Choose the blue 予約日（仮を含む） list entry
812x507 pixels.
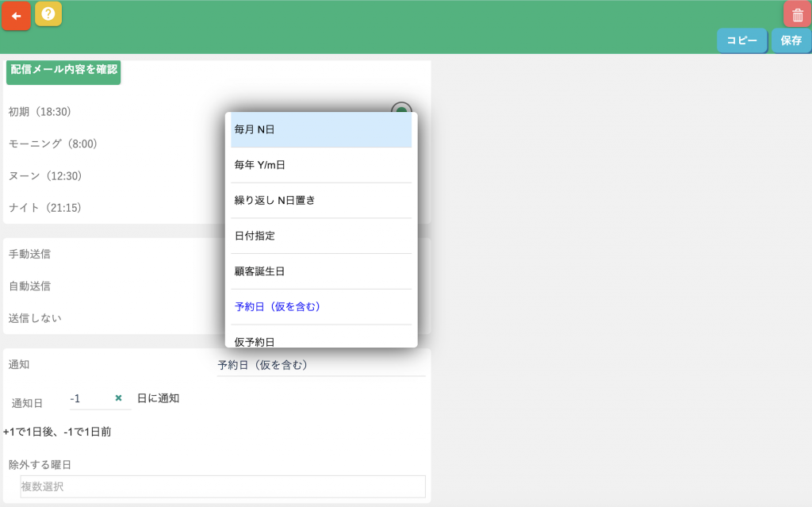pos(321,306)
